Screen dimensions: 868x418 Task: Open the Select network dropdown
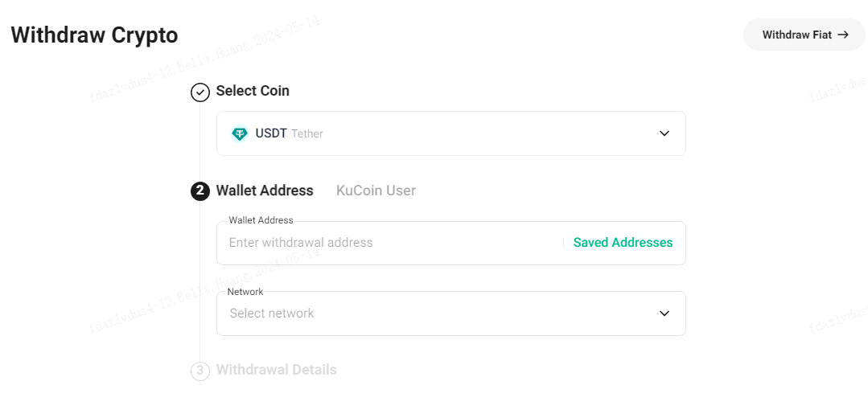coord(451,313)
